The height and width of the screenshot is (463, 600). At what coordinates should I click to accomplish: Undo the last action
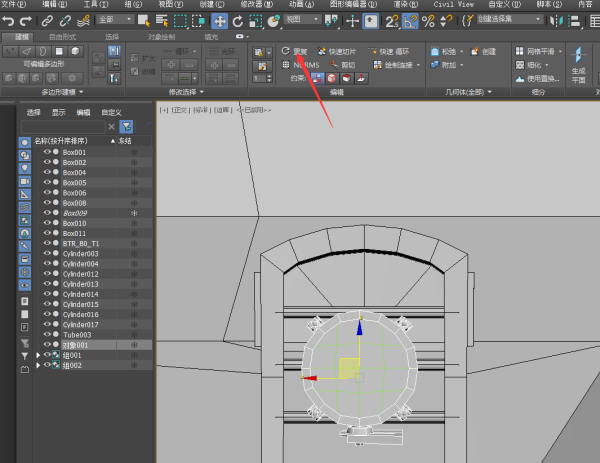(x=8, y=21)
